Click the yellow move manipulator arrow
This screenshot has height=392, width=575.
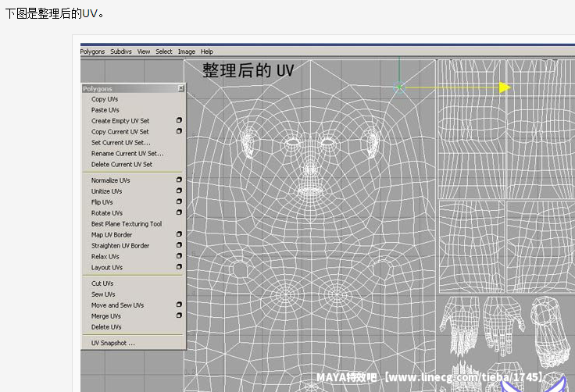(505, 87)
